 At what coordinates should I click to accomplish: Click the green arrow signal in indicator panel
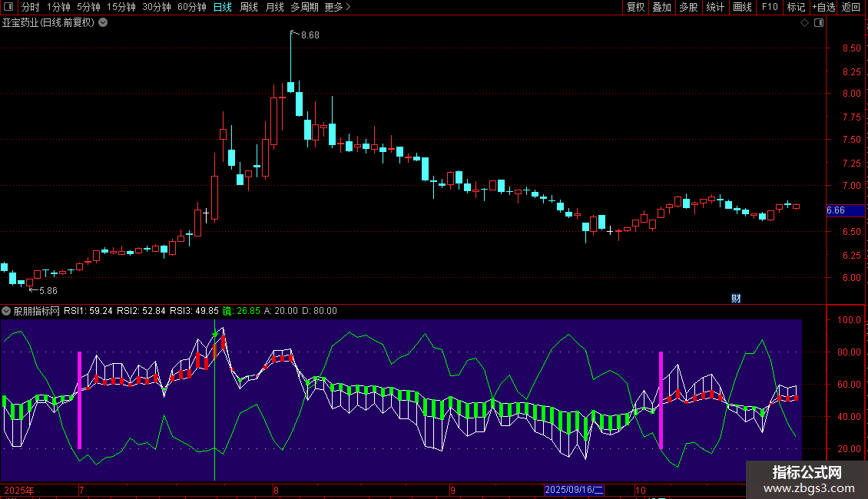215,334
